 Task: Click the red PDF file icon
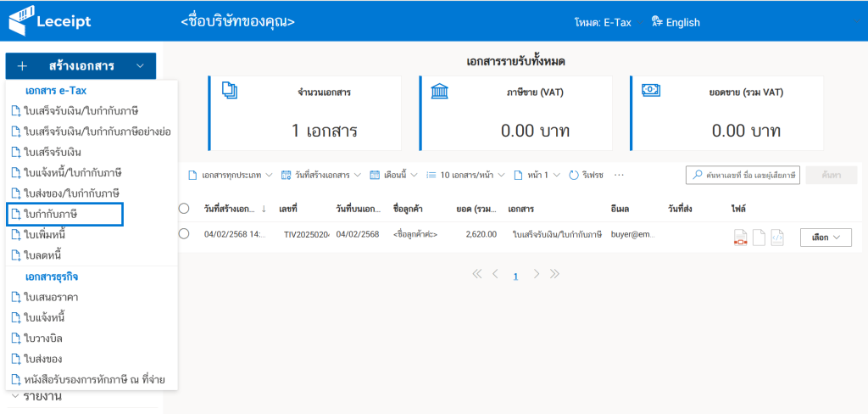pos(740,238)
